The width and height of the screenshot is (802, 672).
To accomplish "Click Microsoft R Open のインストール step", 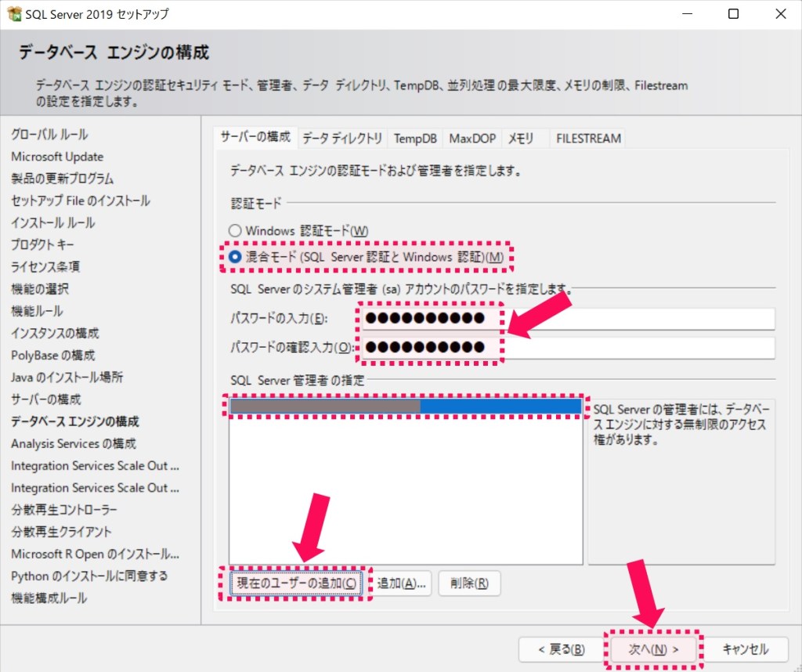I will coord(95,555).
